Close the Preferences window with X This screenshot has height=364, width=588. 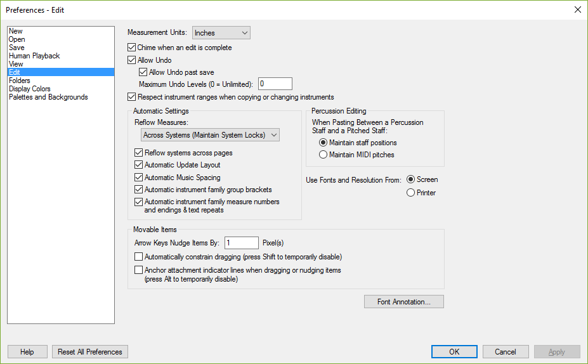click(577, 10)
